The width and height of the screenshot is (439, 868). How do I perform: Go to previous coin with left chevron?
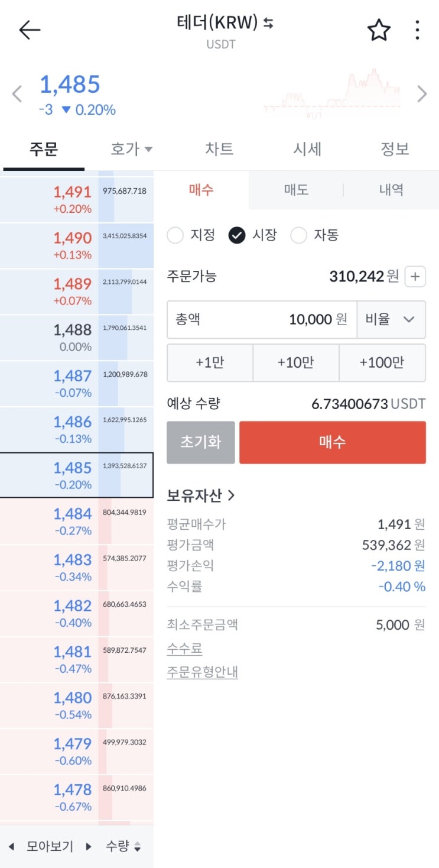(x=17, y=93)
